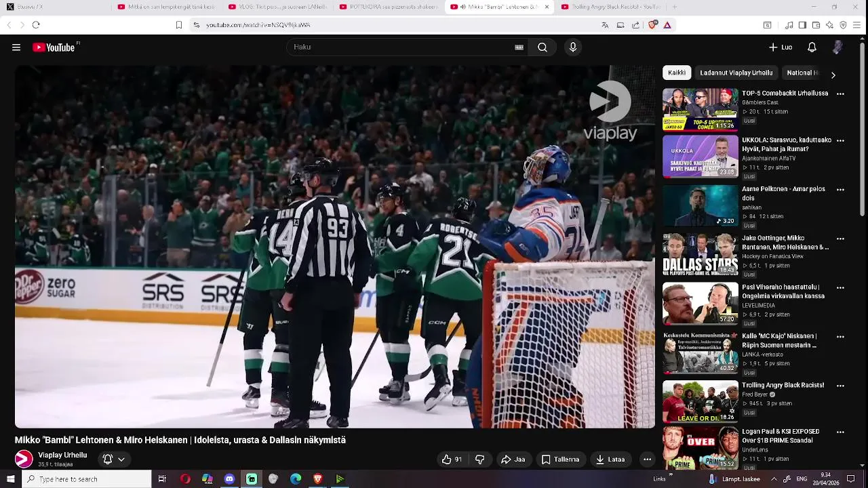The width and height of the screenshot is (868, 488).
Task: Open Microsoft Edge from the taskbar
Action: [x=296, y=479]
